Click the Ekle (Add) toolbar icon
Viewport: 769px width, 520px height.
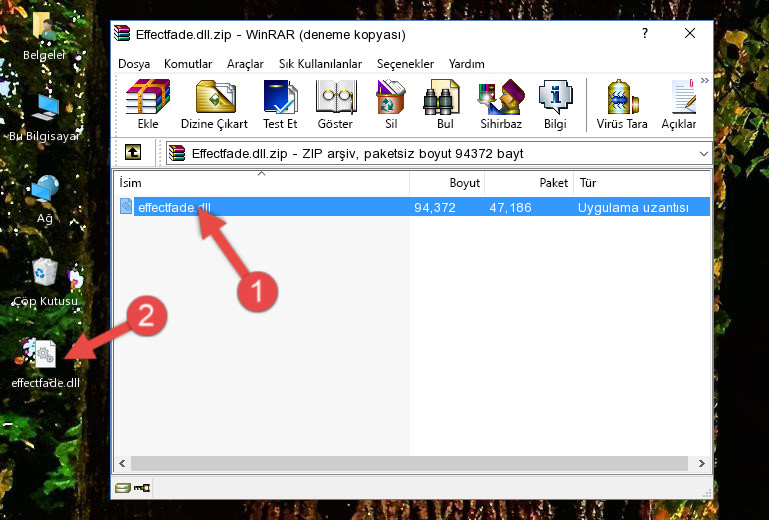tap(148, 104)
